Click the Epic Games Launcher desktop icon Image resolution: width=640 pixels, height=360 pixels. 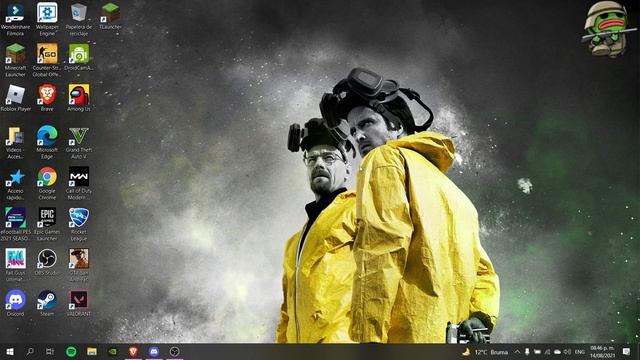point(47,224)
